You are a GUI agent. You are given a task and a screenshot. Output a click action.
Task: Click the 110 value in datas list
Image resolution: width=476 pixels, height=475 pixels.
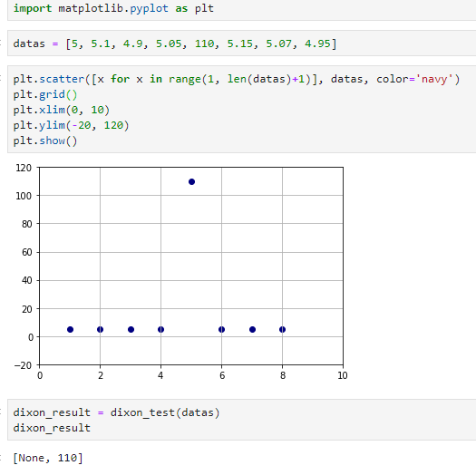point(204,44)
